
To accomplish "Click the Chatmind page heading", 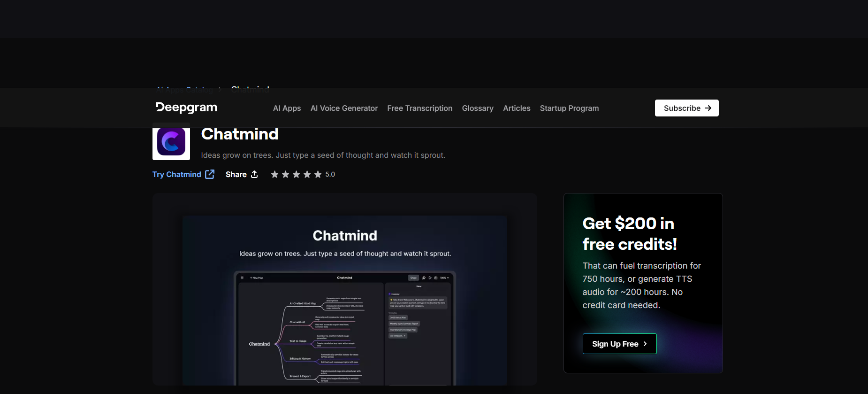I will click(x=240, y=134).
